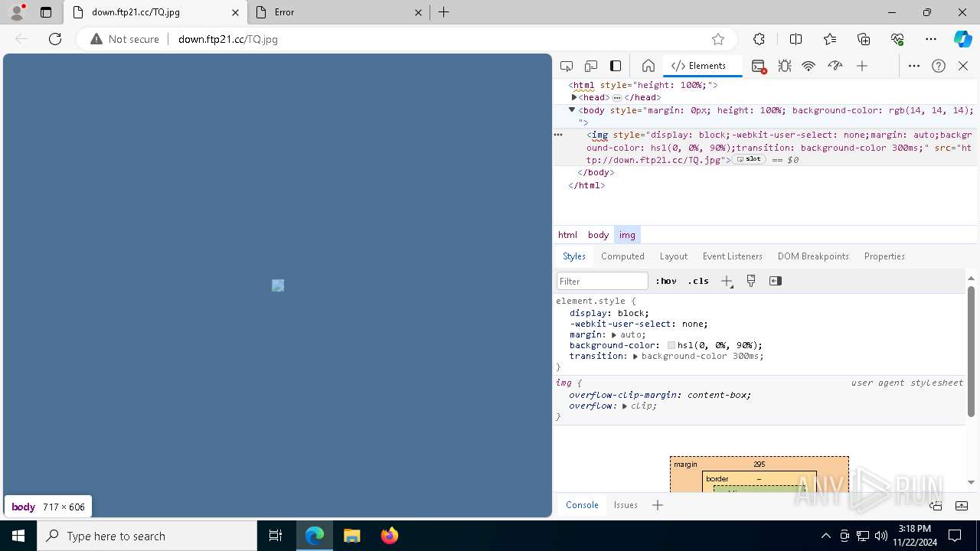Add this page to favorites star
The height and width of the screenshot is (551, 980).
pyautogui.click(x=718, y=39)
